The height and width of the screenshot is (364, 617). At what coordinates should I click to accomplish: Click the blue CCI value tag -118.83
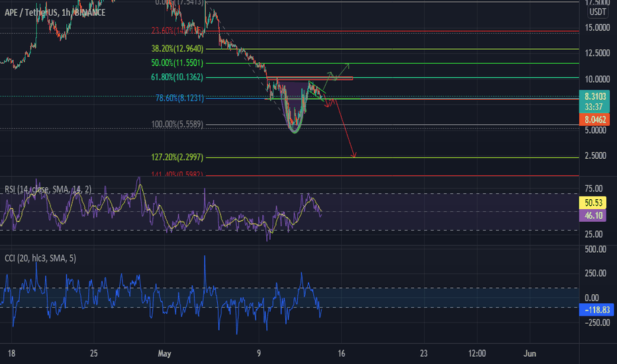596,310
